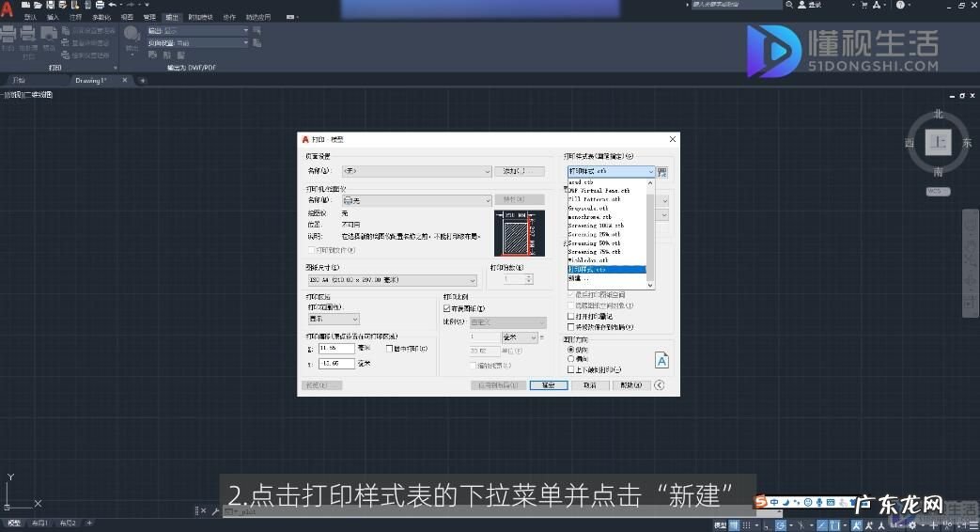Open the help question mark icon in title bar
Image resolution: width=980 pixels, height=532 pixels.
[899, 5]
